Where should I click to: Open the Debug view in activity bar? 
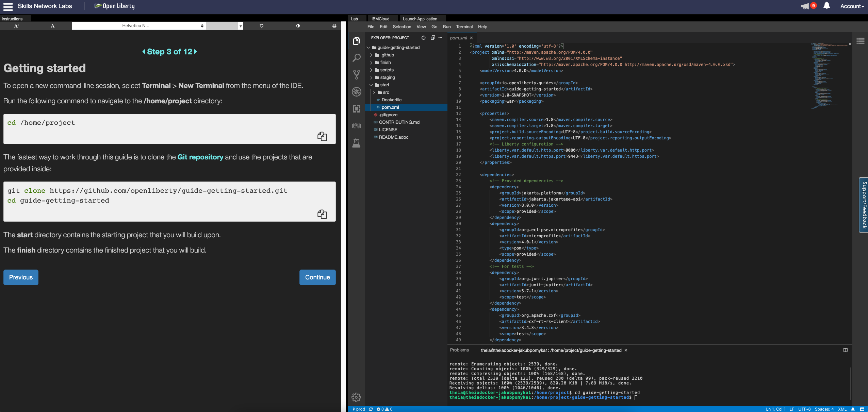coord(356,92)
